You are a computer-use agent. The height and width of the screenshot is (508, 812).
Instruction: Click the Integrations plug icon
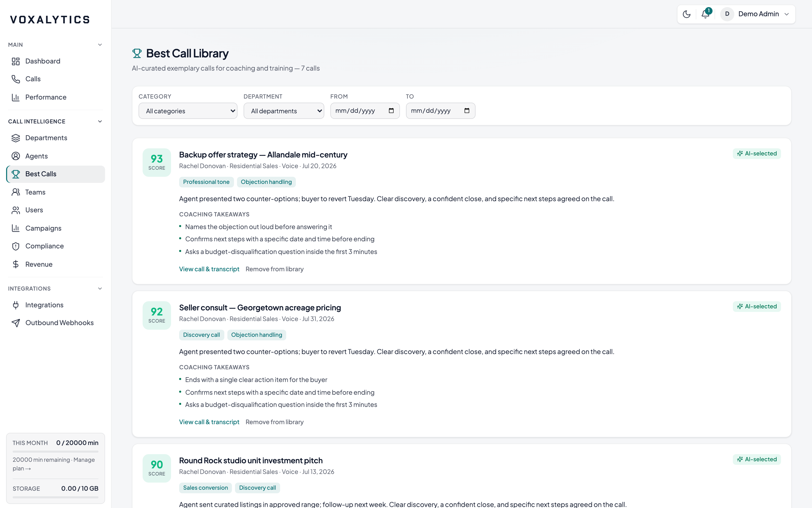click(16, 305)
